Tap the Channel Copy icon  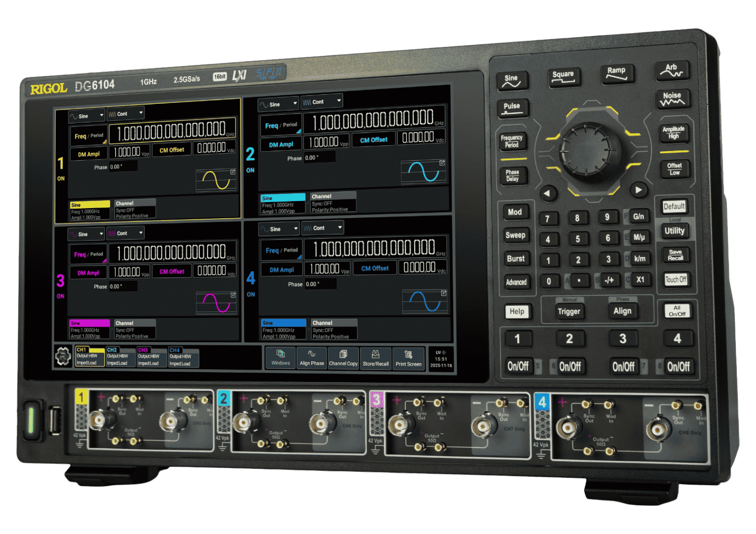[343, 359]
